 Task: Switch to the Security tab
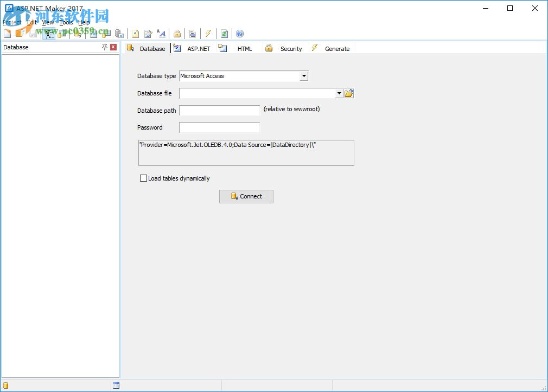coord(291,48)
